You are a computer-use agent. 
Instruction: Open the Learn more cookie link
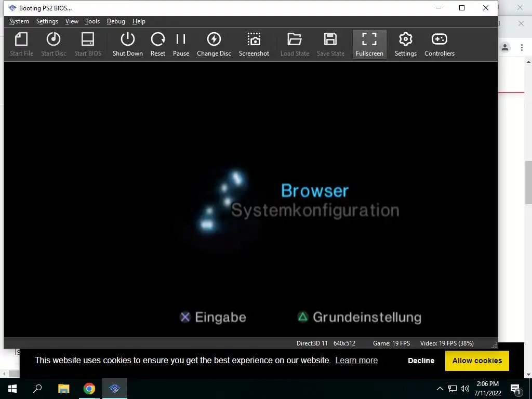[356, 361]
